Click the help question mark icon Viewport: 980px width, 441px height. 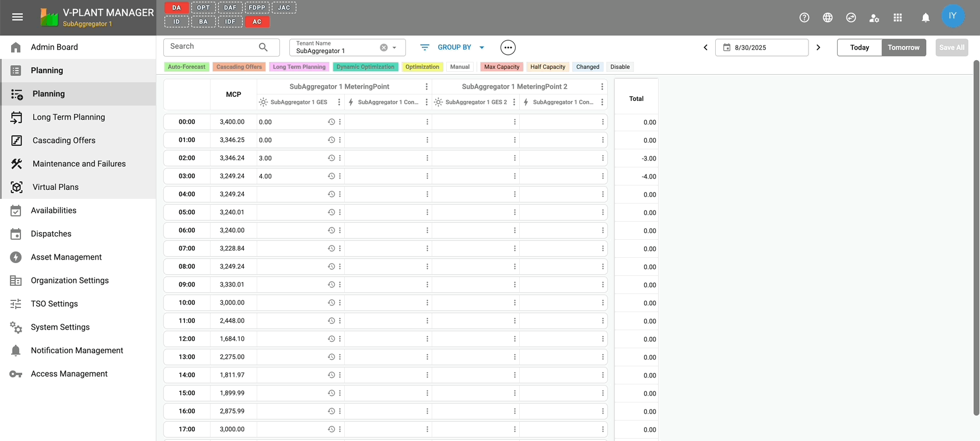point(804,17)
